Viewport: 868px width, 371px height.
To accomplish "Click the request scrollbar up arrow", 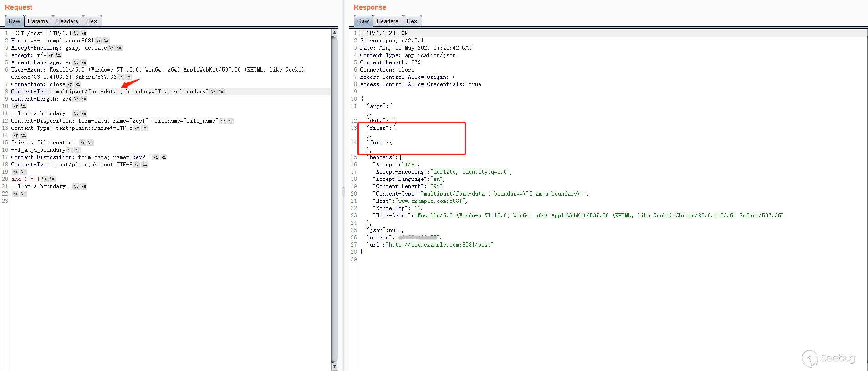I will coord(334,33).
